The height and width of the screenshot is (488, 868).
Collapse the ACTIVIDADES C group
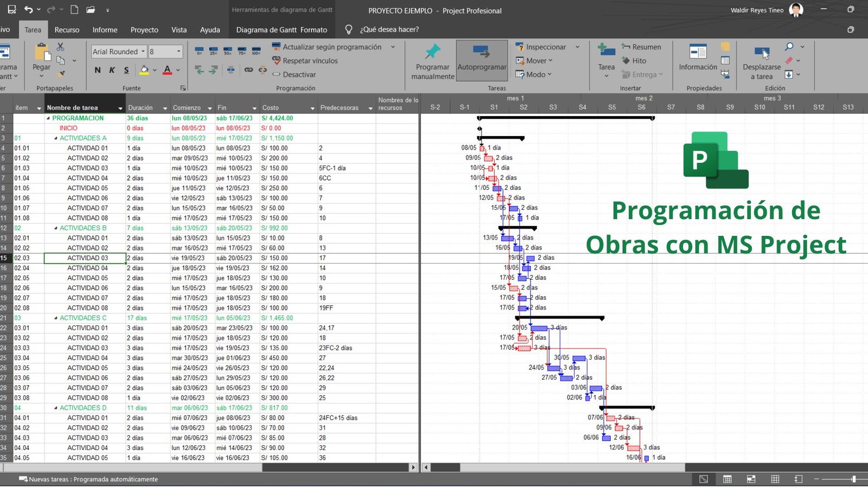[56, 318]
